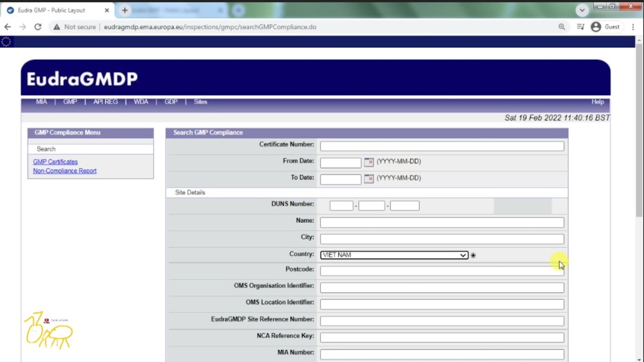
Task: Focus the City input field
Action: 442,239
